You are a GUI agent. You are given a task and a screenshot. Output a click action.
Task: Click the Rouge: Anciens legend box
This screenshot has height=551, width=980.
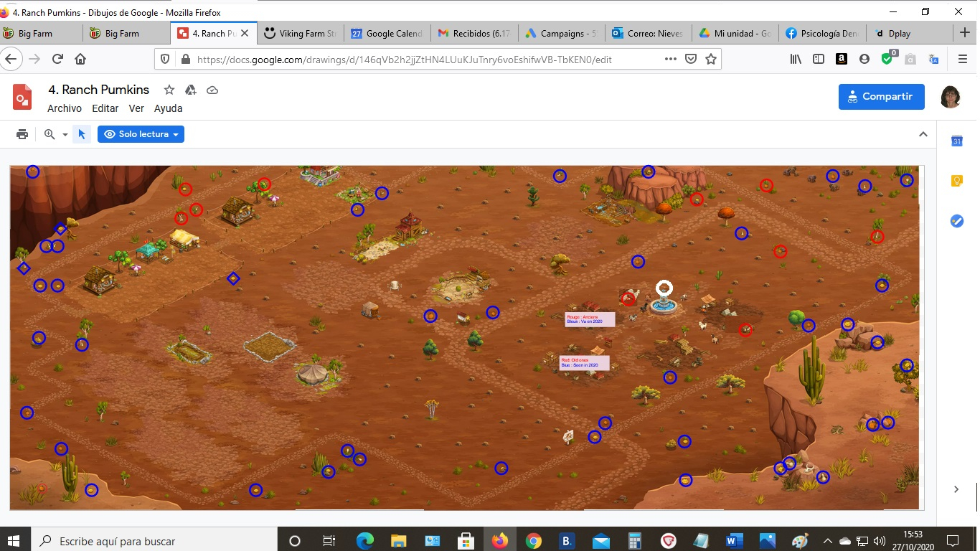[x=590, y=319]
